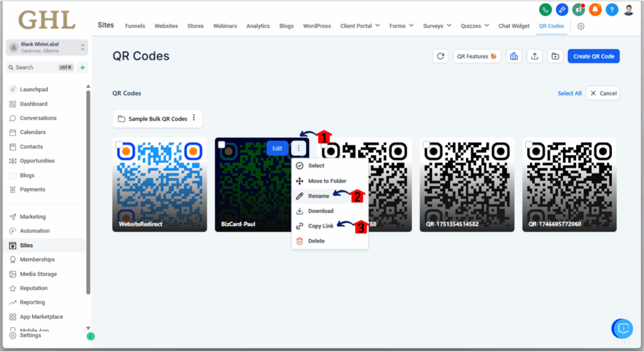Open the QR analytics bar chart icon
644x352 pixels.
514,56
